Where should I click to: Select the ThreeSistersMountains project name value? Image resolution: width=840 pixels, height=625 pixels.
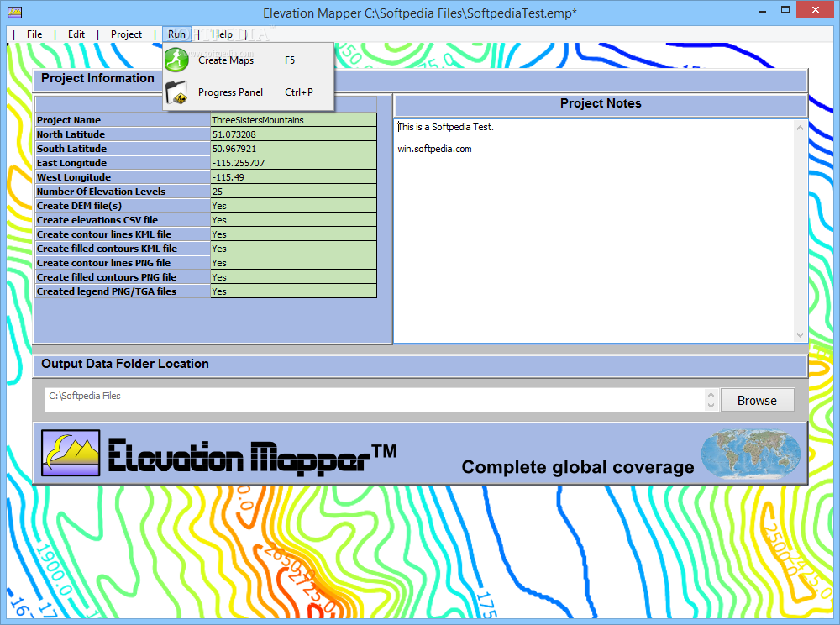[293, 120]
